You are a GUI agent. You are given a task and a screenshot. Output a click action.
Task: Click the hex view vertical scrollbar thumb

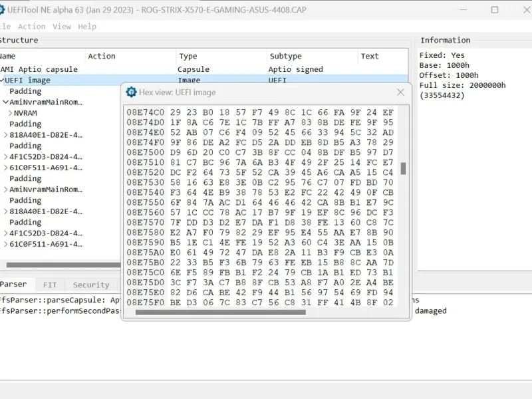click(403, 169)
